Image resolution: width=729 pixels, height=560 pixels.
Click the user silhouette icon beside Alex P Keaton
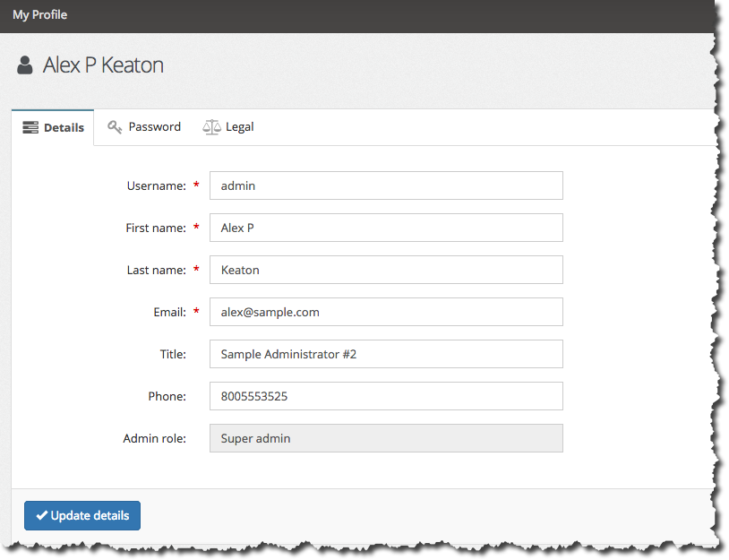coord(25,65)
